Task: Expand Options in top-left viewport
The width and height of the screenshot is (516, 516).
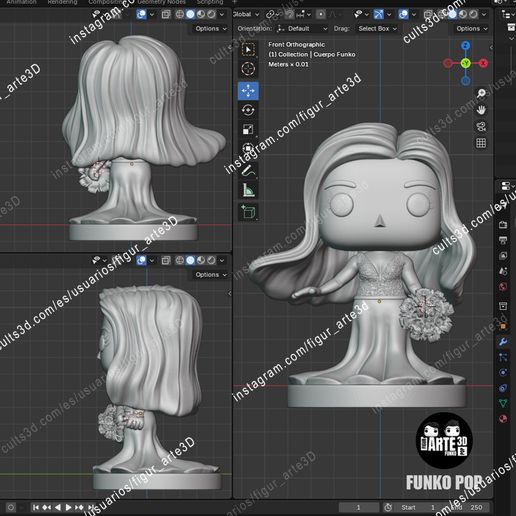Action: coord(211,29)
